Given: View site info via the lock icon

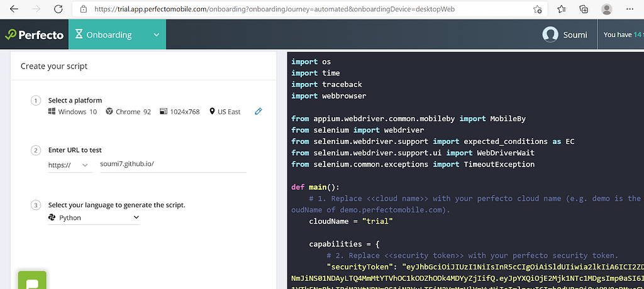Looking at the screenshot, I should coord(84,9).
